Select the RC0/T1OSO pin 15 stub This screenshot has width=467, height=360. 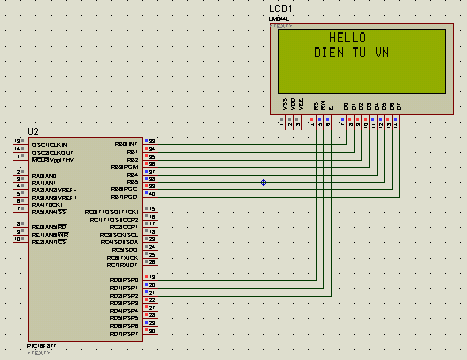151,212
